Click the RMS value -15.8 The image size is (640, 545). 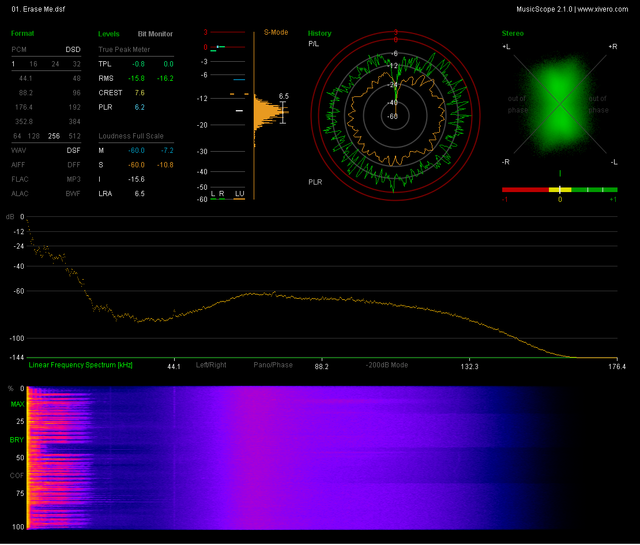pos(136,78)
